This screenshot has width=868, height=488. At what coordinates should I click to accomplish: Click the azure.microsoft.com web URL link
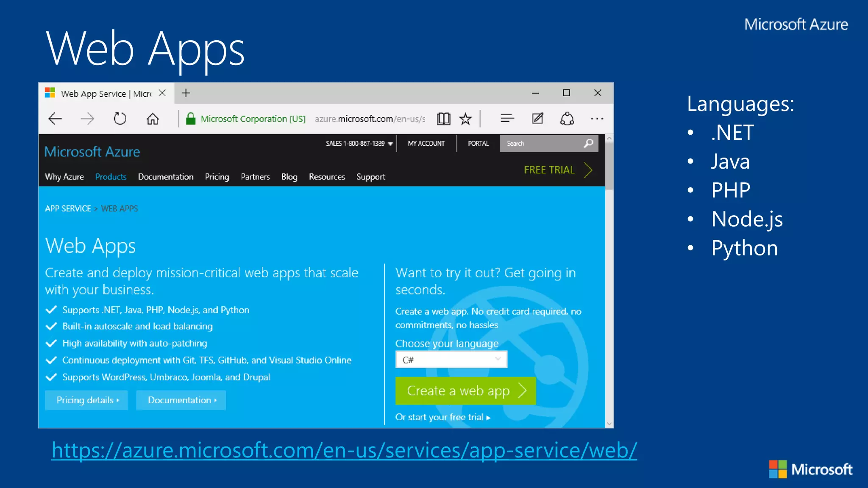[x=344, y=450]
